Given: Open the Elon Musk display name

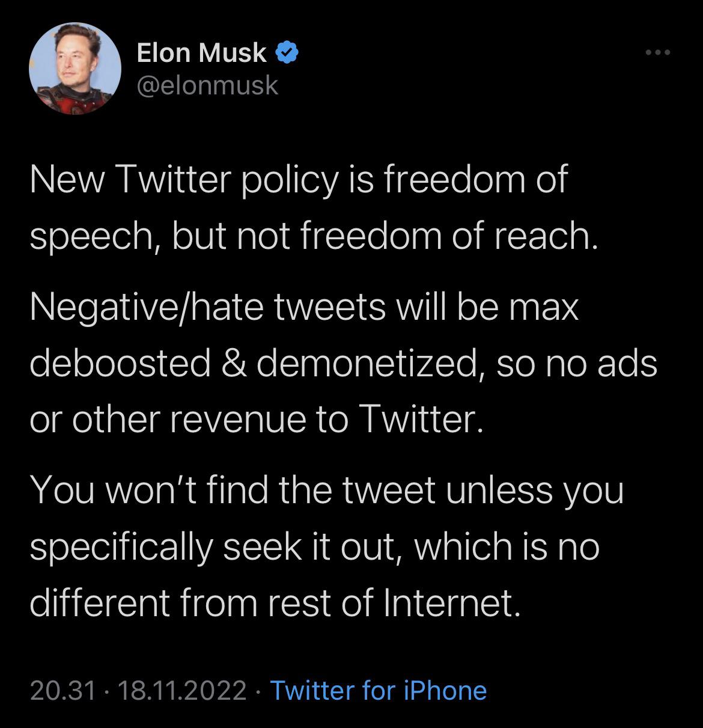Looking at the screenshot, I should pos(202,54).
